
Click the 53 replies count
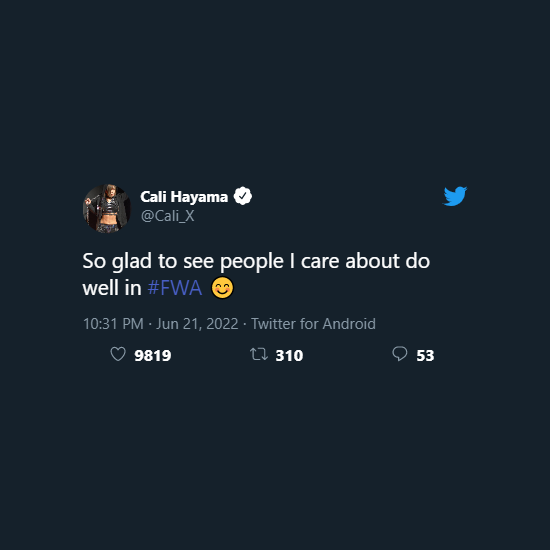(x=425, y=356)
